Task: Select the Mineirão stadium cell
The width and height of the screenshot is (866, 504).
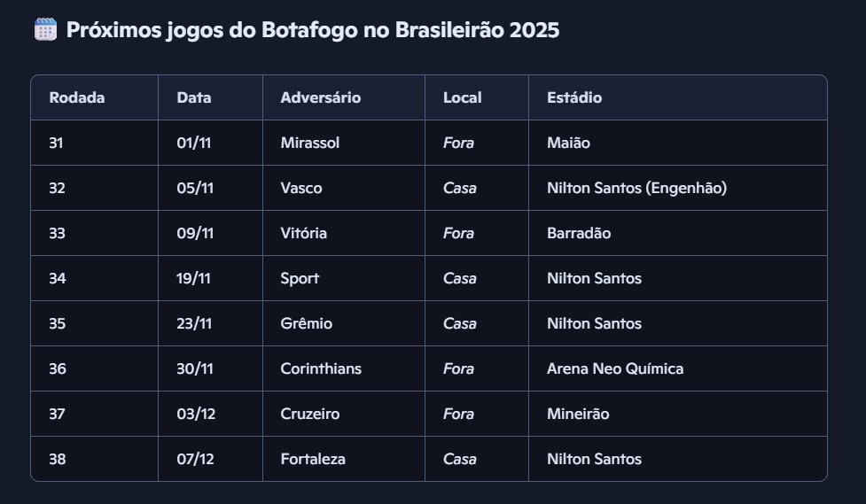Action: click(578, 414)
